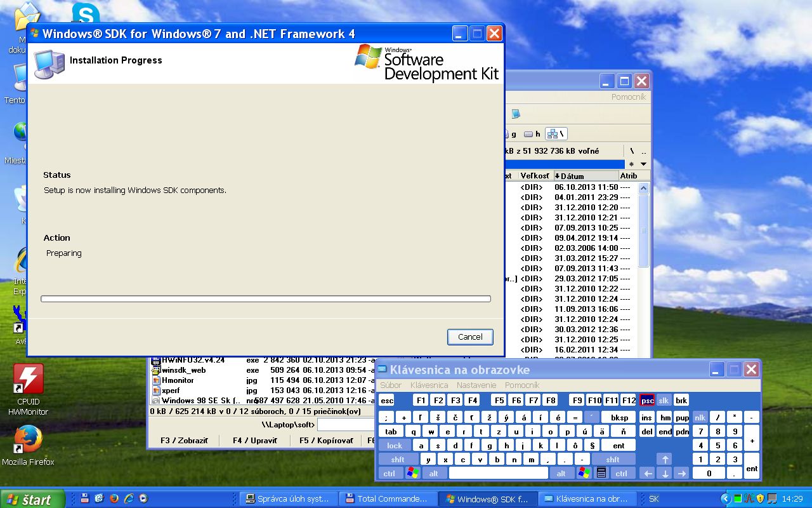
Task: Click numpad ent key on keyboard
Action: coord(752,466)
